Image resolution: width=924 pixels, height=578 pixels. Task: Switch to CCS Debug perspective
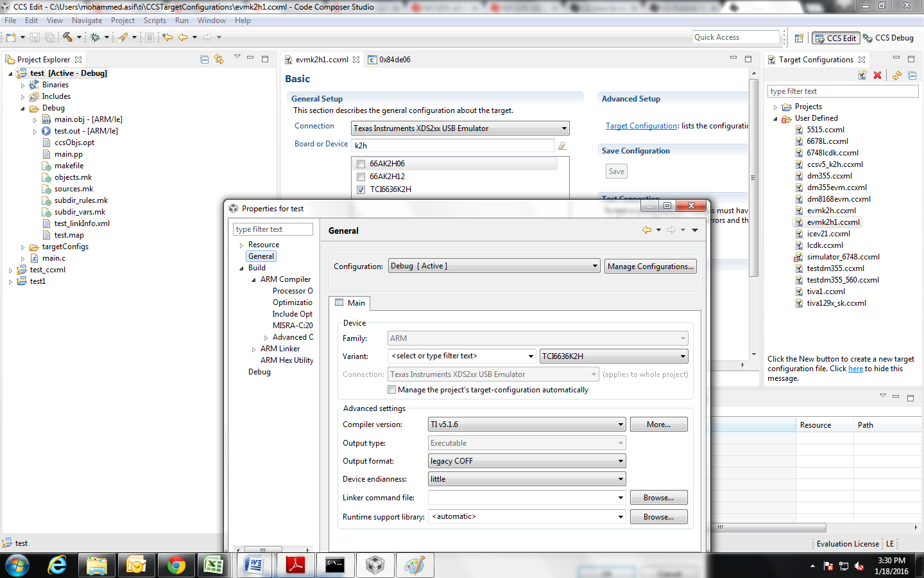point(888,38)
